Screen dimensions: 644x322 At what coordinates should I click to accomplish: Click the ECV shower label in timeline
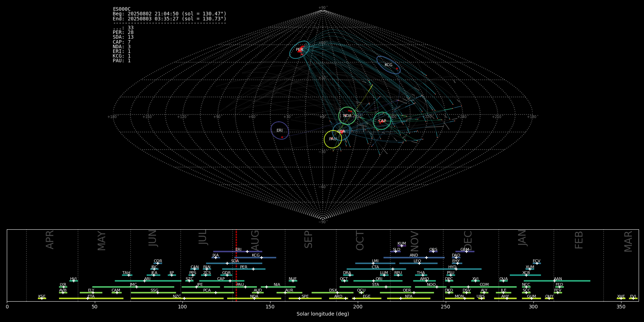(x=536, y=261)
